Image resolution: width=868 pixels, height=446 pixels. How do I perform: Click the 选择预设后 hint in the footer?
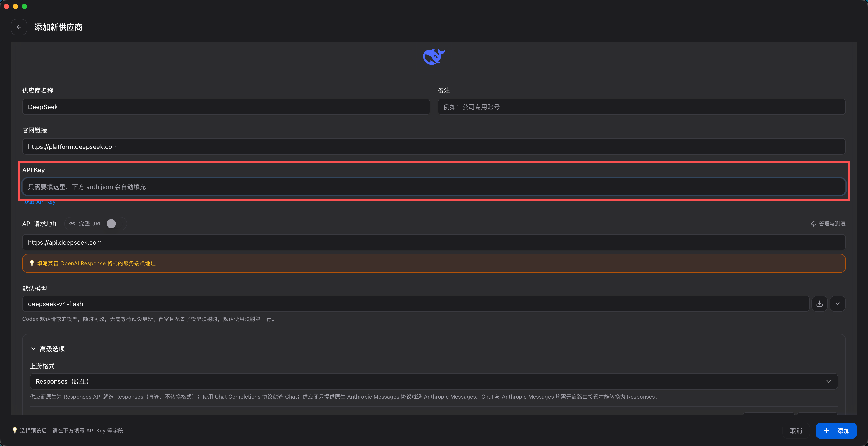pyautogui.click(x=71, y=430)
